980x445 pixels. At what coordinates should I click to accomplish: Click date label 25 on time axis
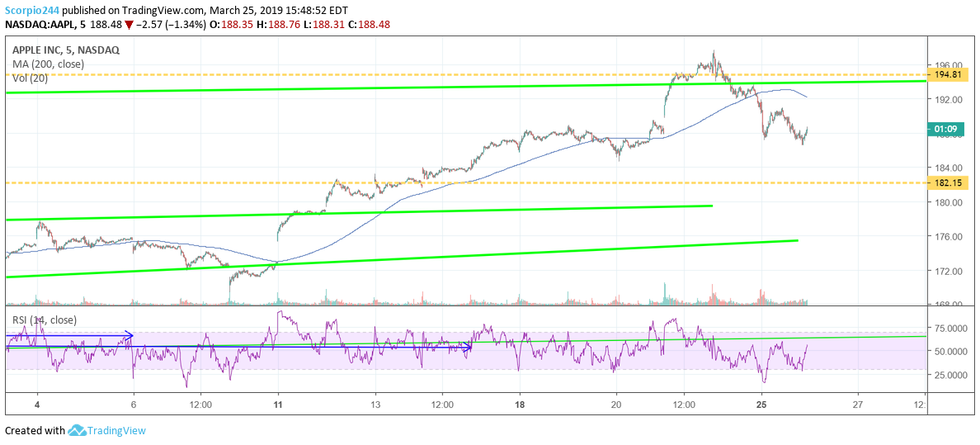pos(762,405)
